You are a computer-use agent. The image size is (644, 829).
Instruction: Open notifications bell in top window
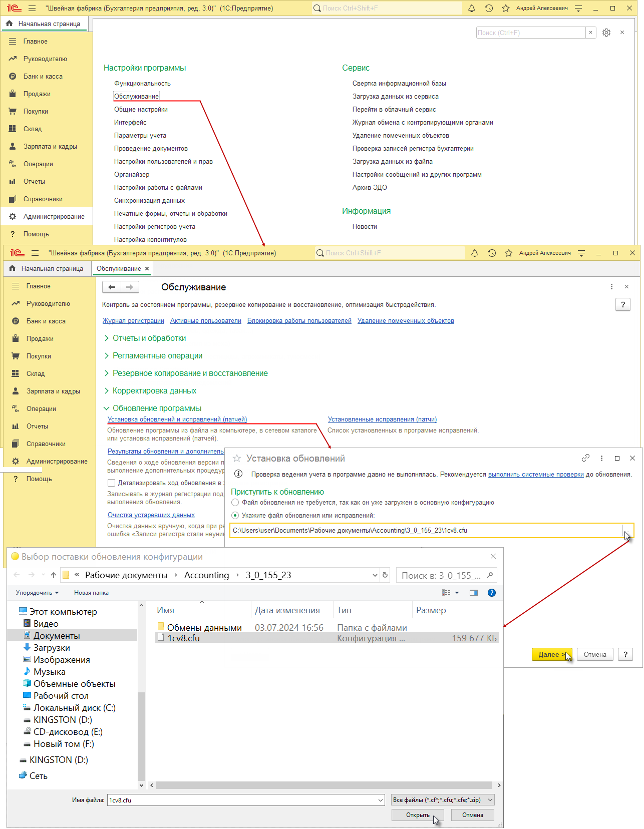tap(472, 8)
